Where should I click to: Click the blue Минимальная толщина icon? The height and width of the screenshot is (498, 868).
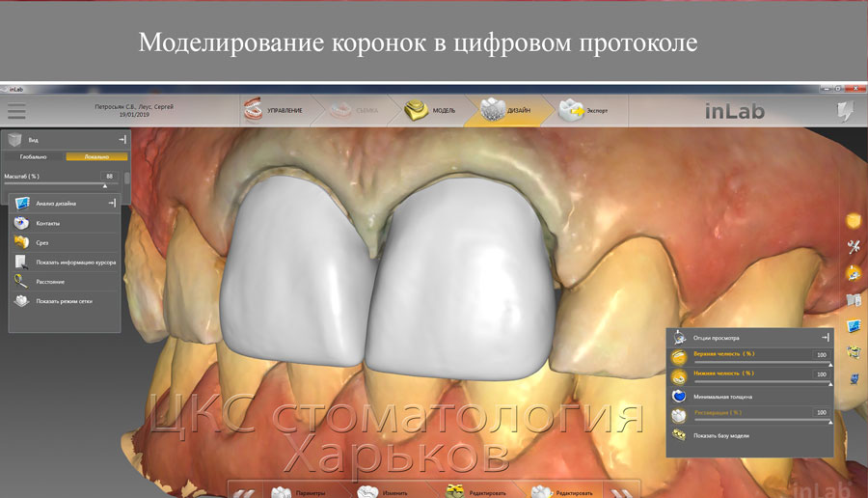(679, 396)
